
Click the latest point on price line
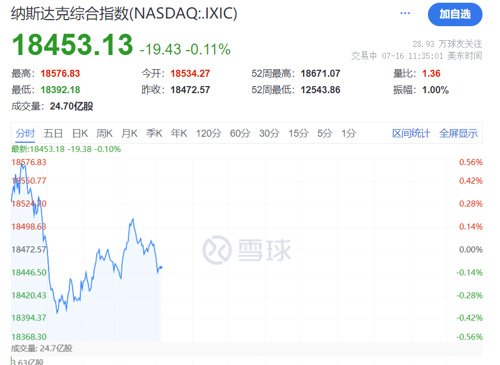(161, 267)
